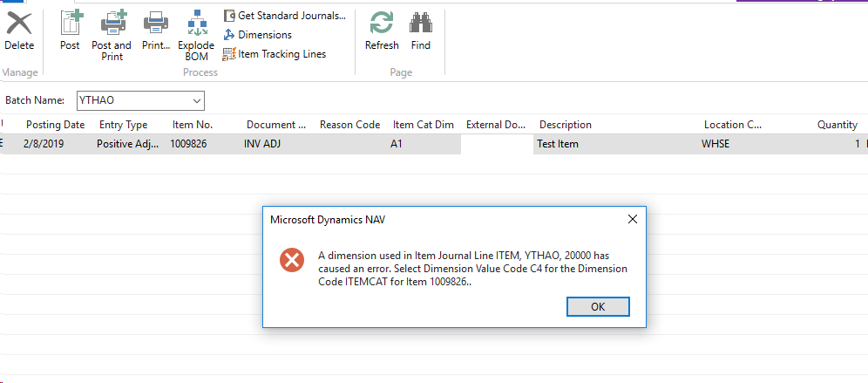This screenshot has height=383, width=868.
Task: Click the Delete X icon
Action: click(19, 24)
